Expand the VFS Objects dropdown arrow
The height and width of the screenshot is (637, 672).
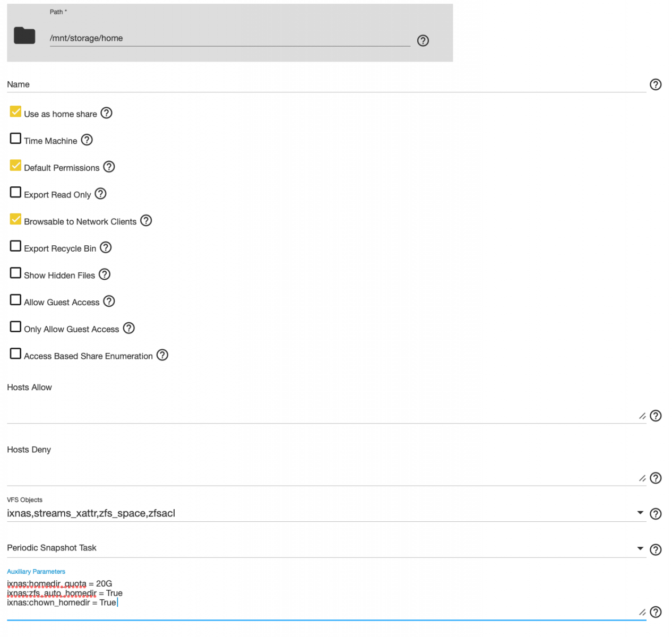tap(640, 513)
